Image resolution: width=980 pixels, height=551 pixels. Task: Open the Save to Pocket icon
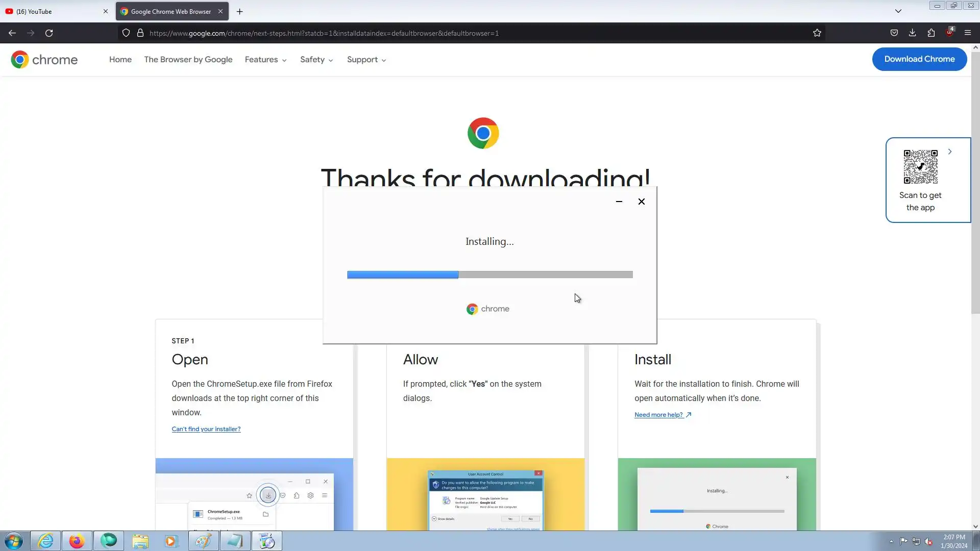(x=894, y=33)
